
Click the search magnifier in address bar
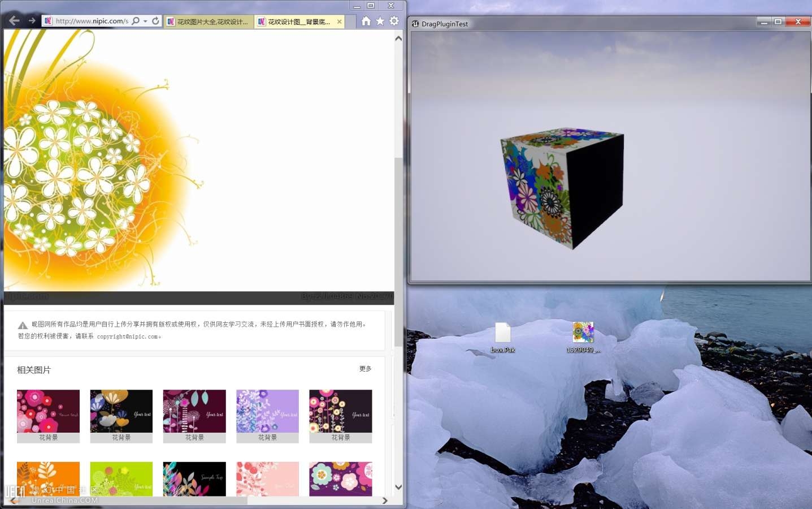pyautogui.click(x=136, y=21)
